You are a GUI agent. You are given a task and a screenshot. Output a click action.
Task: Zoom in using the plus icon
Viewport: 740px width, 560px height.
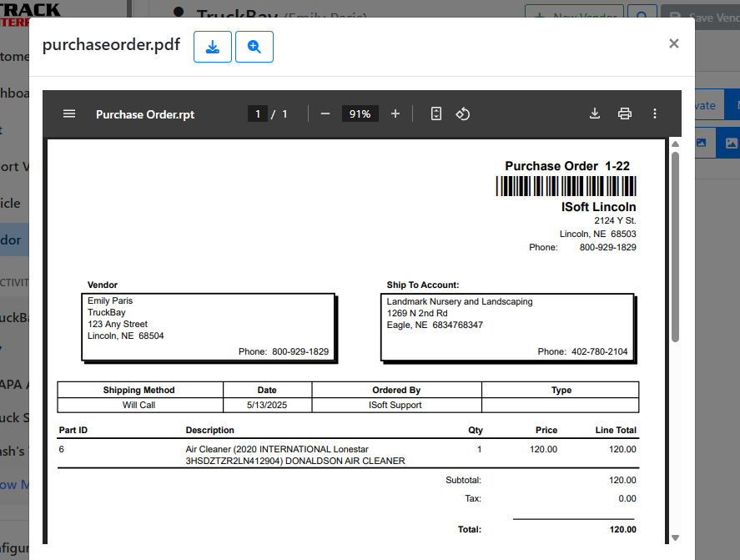(x=395, y=114)
